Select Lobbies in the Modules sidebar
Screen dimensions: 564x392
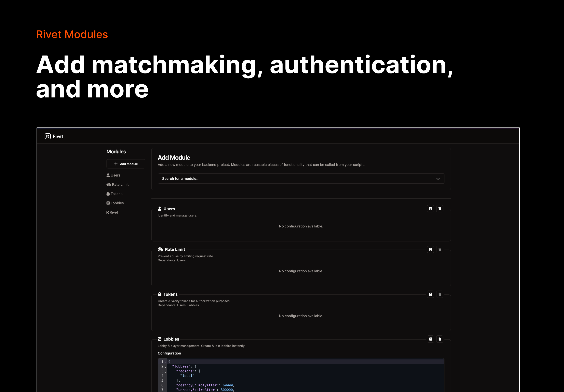pyautogui.click(x=115, y=203)
